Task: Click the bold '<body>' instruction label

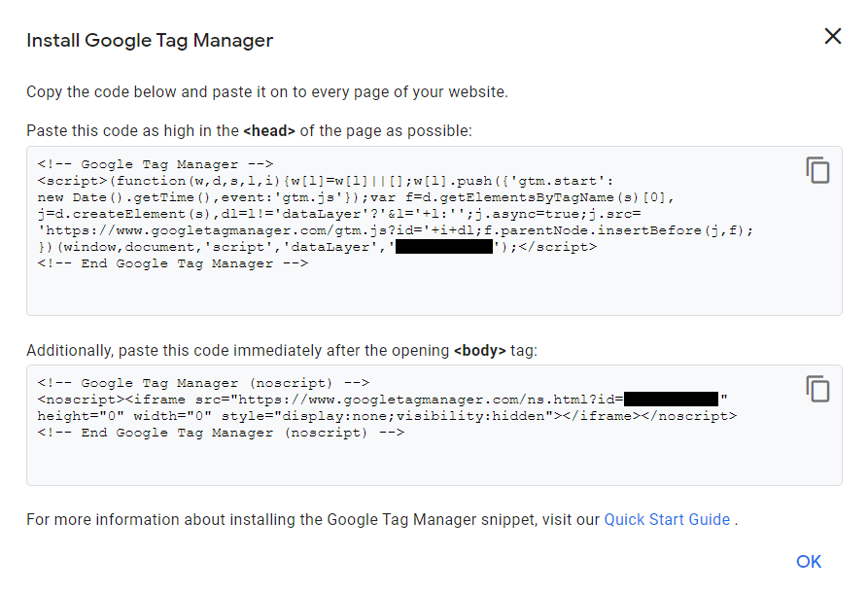Action: [479, 351]
